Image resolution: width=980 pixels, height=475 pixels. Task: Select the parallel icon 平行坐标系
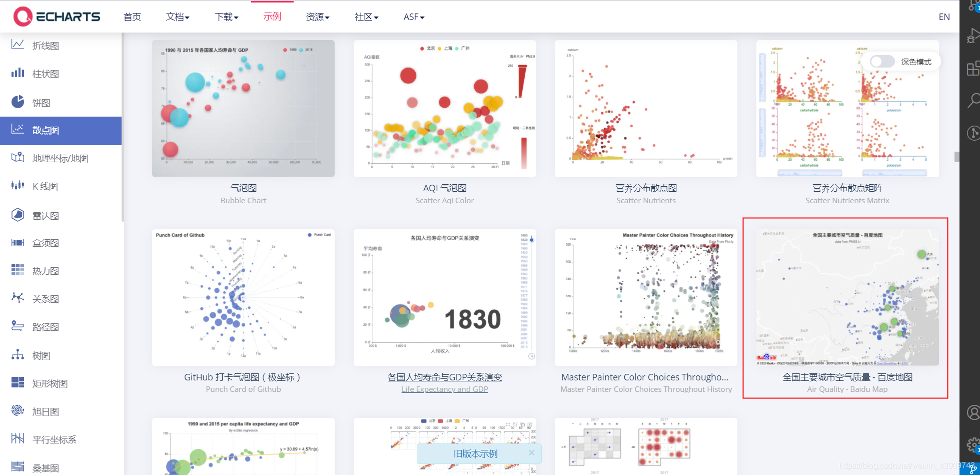18,439
